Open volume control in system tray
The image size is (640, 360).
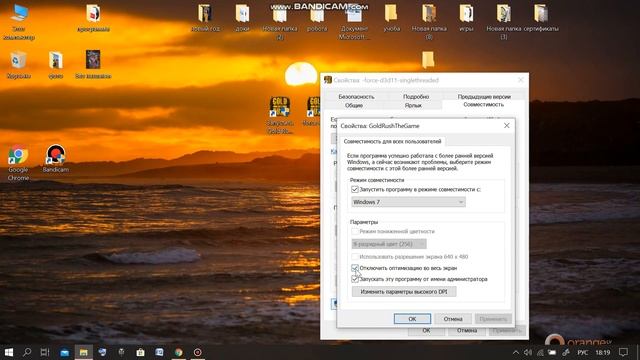click(528, 352)
